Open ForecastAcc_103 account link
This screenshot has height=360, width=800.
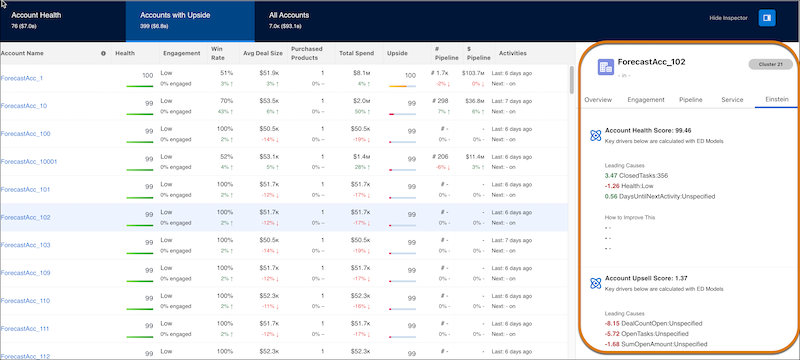click(x=25, y=245)
